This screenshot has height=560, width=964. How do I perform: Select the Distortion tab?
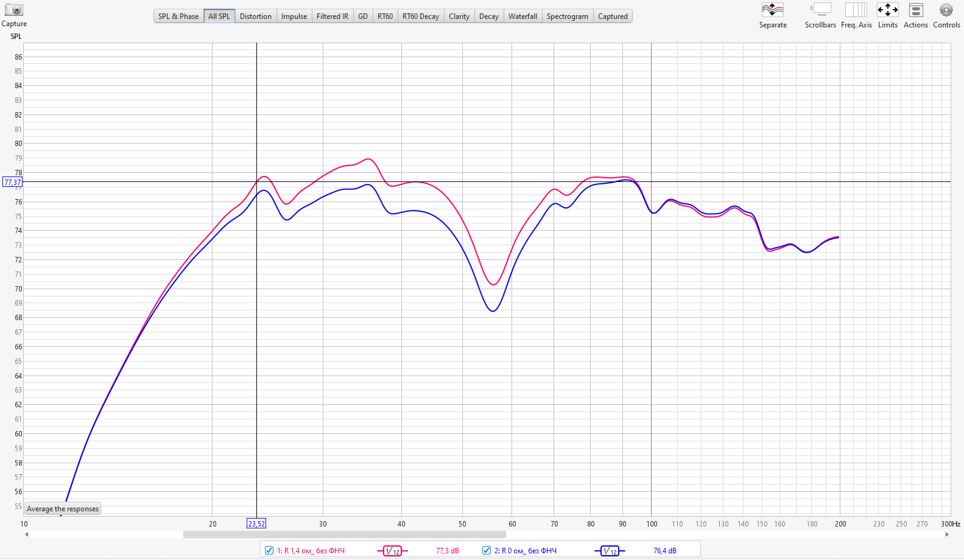point(255,16)
